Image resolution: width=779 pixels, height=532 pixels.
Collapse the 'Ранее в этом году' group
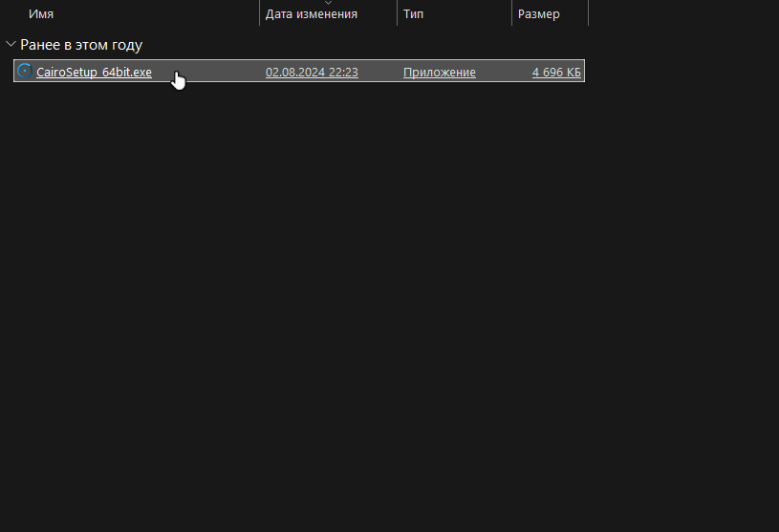pos(11,44)
